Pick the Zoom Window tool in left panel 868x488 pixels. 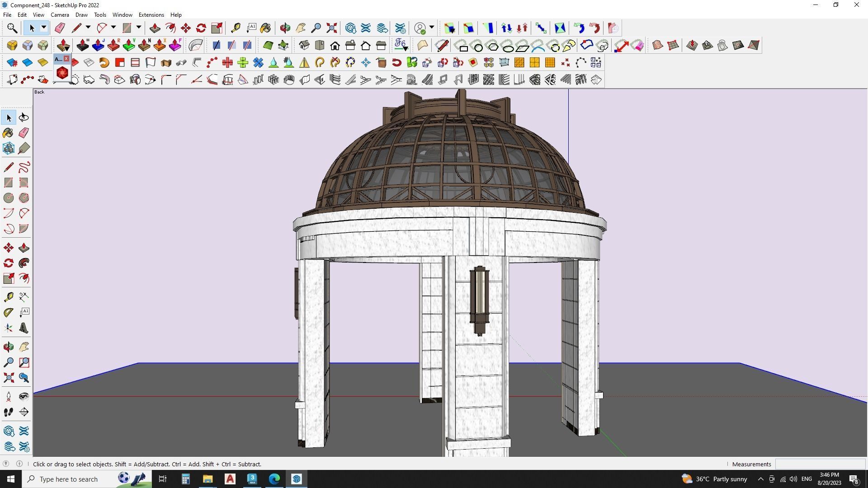click(24, 362)
